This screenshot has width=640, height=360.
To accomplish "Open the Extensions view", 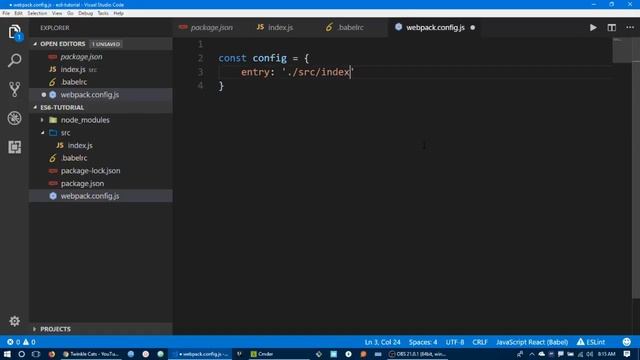I will [14, 147].
